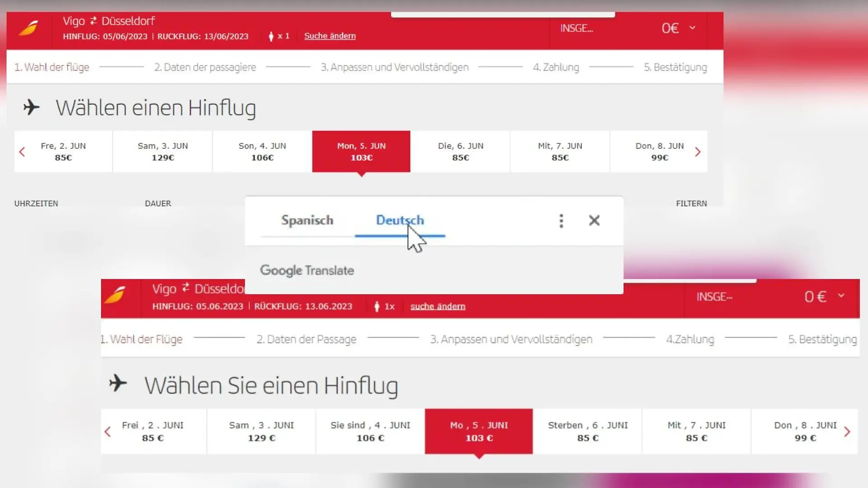Click Wählen einen Hinflug heading
Viewport: 868px width, 488px height.
click(156, 108)
